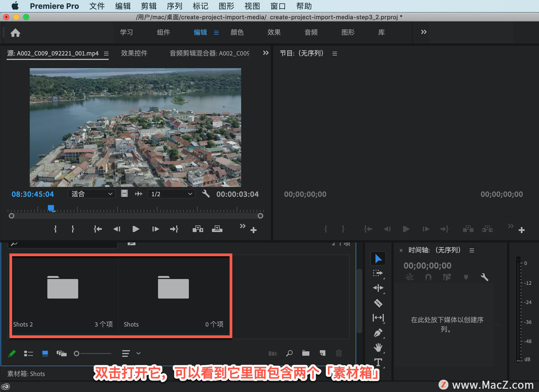Image resolution: width=539 pixels, height=392 pixels.
Task: Switch to 音频 workspace
Action: [x=311, y=32]
